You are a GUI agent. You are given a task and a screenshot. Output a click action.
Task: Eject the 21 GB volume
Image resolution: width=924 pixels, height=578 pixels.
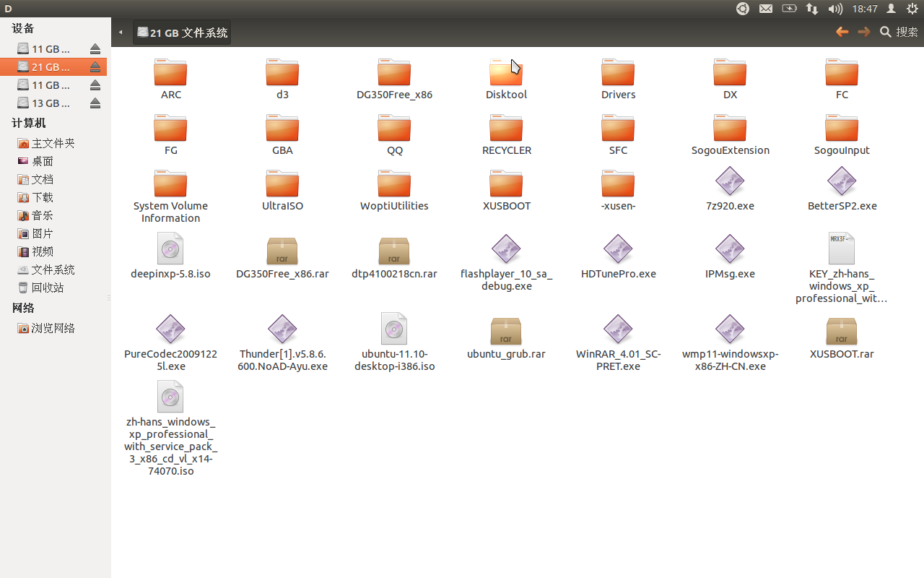coord(95,67)
